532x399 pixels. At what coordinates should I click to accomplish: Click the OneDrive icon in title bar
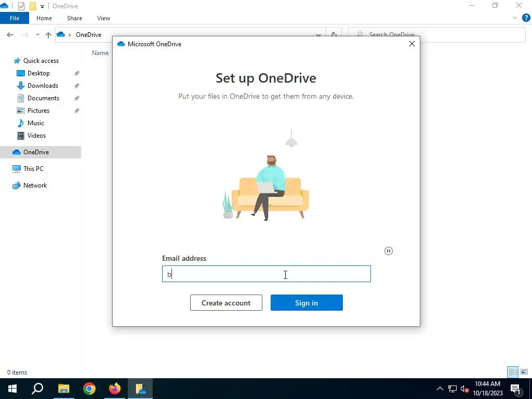[4, 6]
